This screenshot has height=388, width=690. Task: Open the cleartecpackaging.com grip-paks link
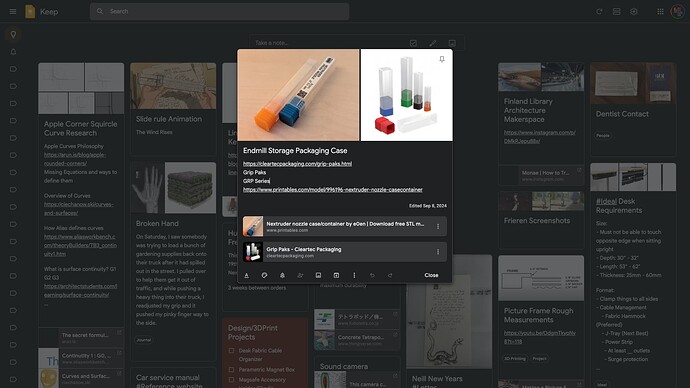297,164
